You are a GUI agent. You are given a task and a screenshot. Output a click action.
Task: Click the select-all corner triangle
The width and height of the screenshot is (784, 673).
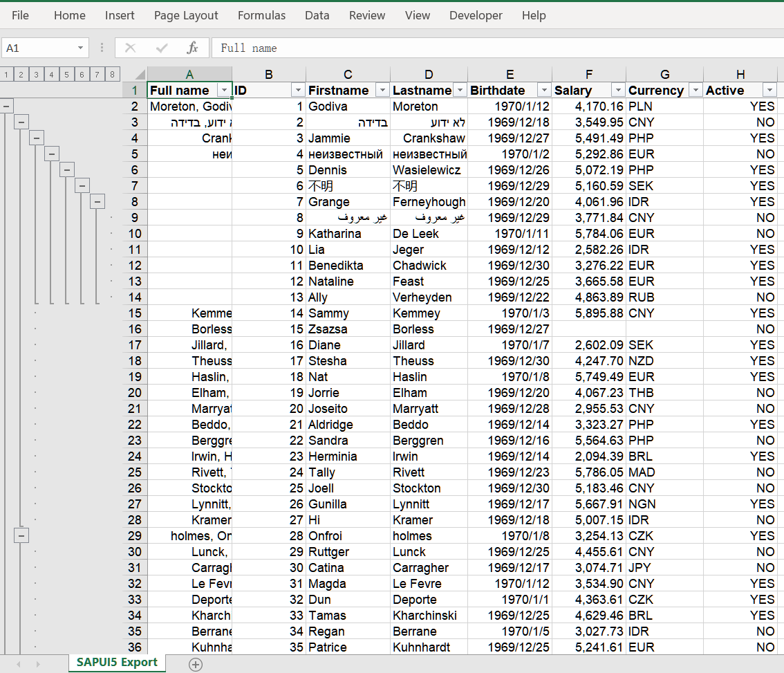coord(140,75)
